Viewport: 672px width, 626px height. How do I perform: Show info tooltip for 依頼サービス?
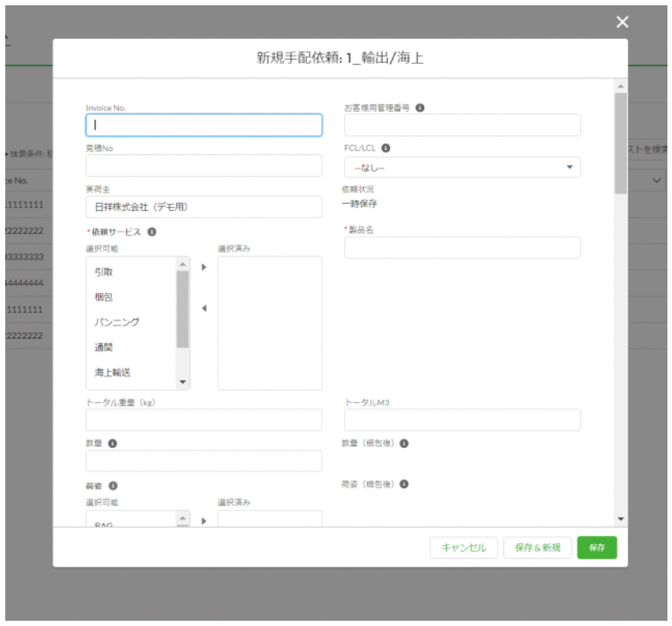point(152,232)
